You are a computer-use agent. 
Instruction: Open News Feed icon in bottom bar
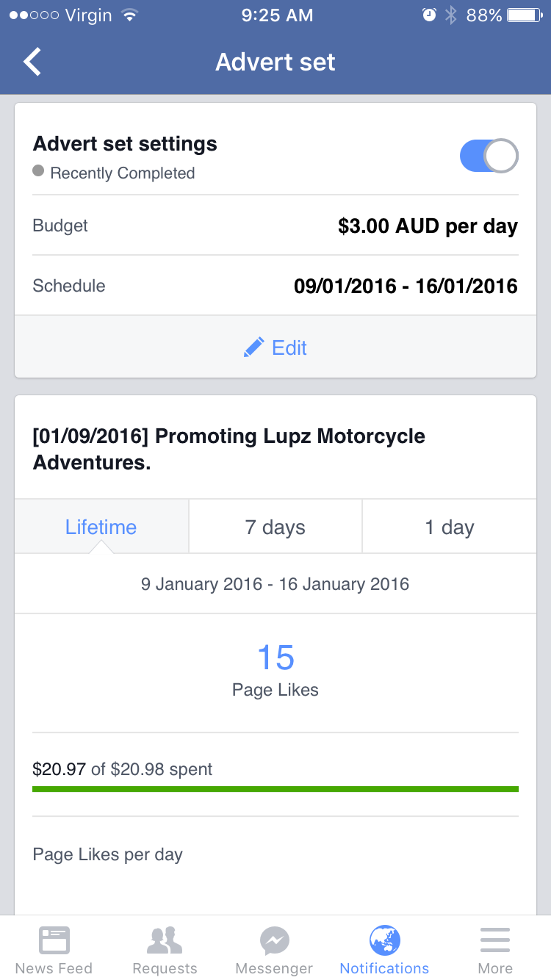(54, 940)
